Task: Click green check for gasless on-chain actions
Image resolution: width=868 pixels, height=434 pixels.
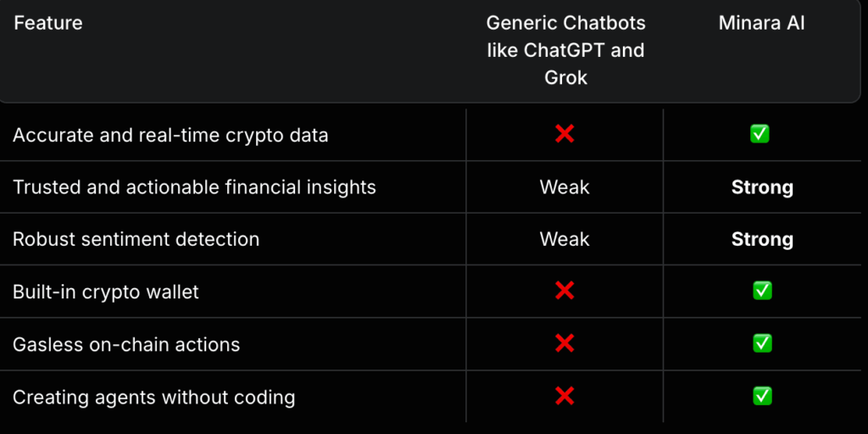Action: point(762,343)
